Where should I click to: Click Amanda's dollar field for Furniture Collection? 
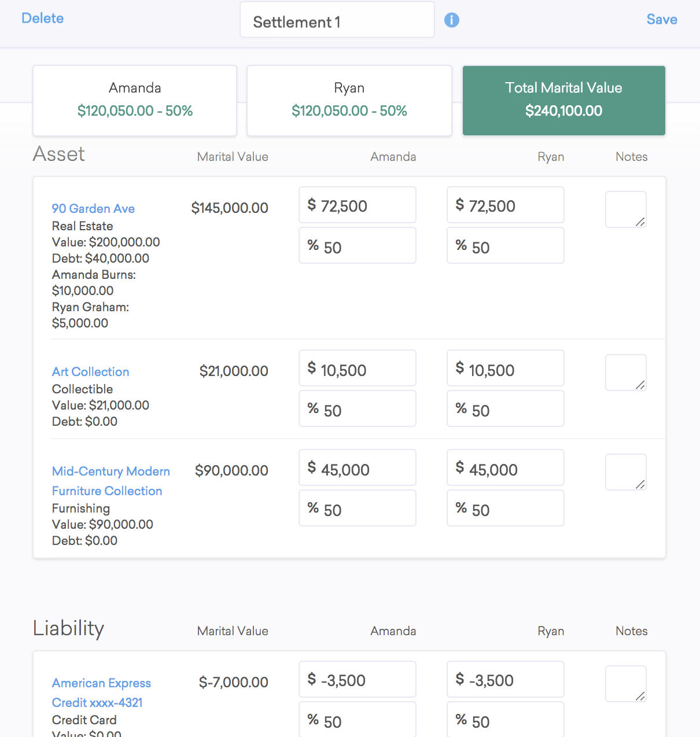point(358,467)
